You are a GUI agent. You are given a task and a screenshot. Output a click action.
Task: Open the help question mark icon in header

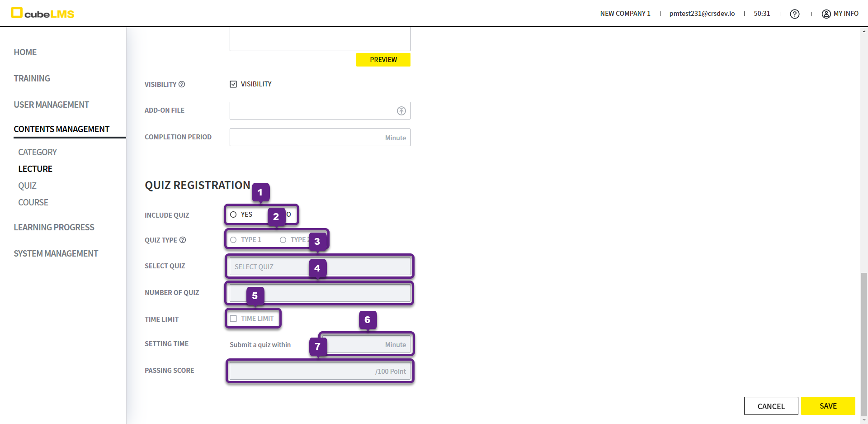[x=794, y=14]
